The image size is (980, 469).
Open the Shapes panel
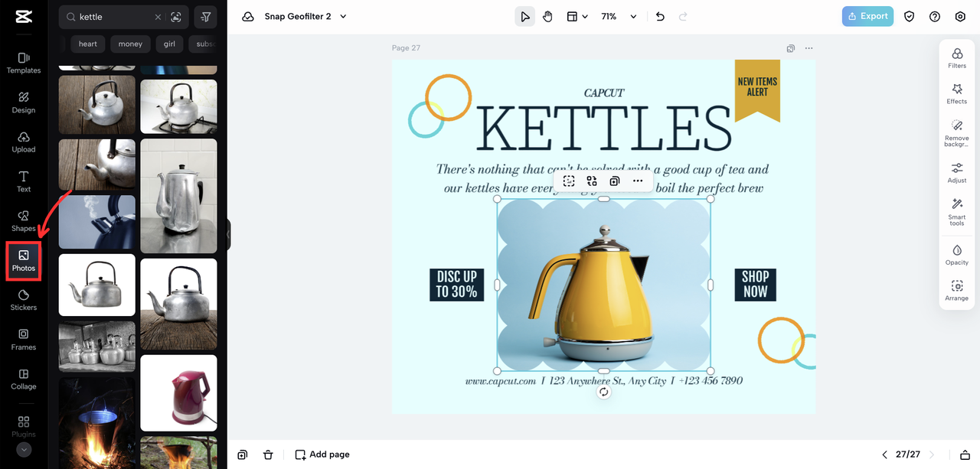pos(24,221)
